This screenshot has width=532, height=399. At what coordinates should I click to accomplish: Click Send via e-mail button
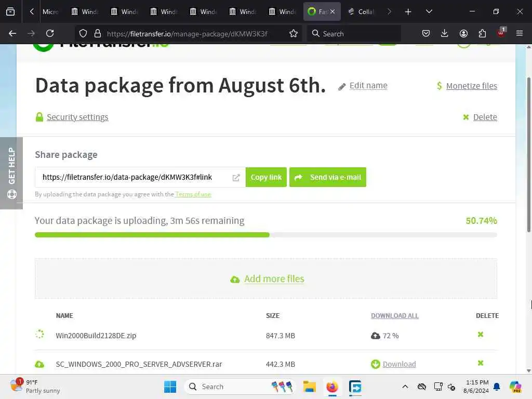coord(328,177)
